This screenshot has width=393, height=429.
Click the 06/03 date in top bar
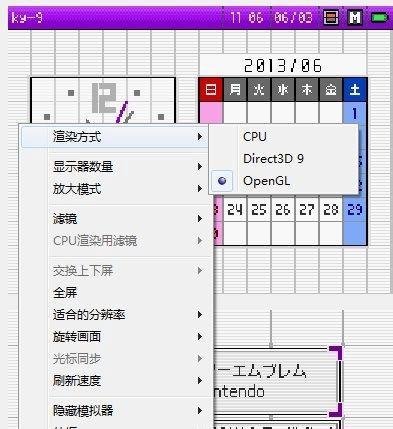tap(293, 17)
